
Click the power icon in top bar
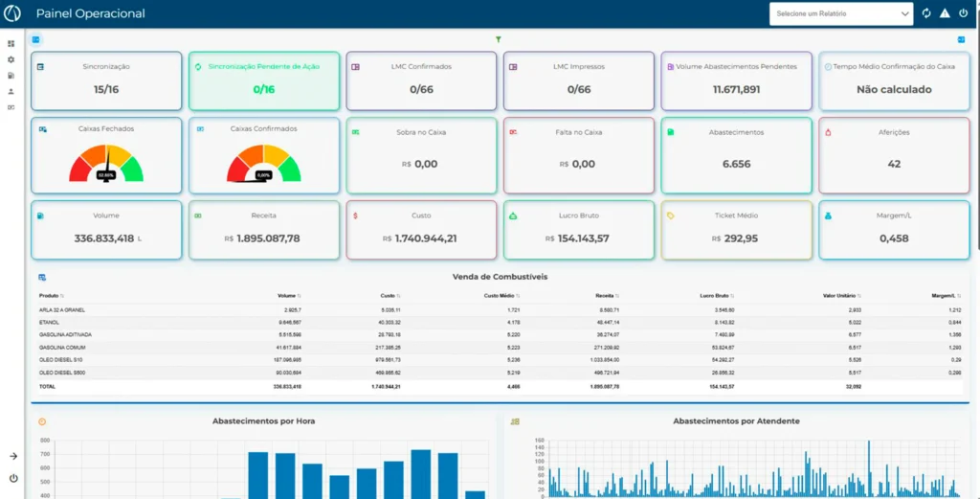click(963, 13)
